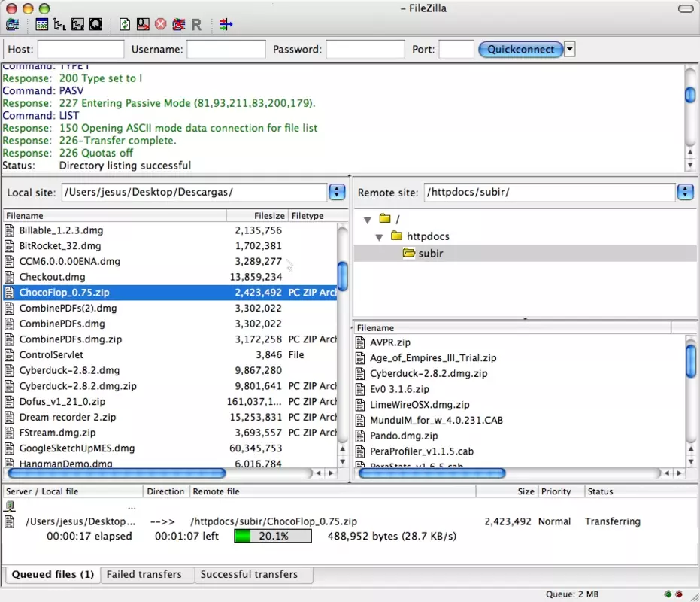Select Ev0 3.1.6.zip in remote list
700x602 pixels.
tap(520, 389)
